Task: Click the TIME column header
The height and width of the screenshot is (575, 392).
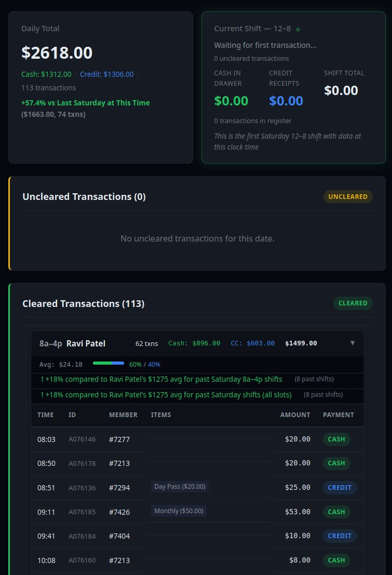Action: [45, 414]
